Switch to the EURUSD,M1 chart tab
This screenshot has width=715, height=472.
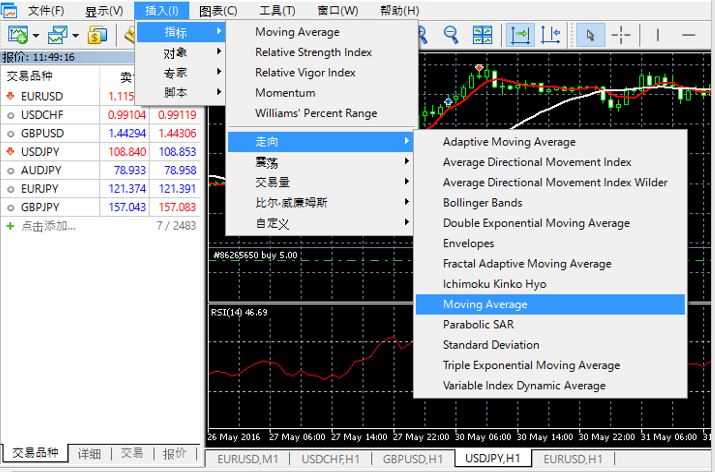tap(249, 458)
